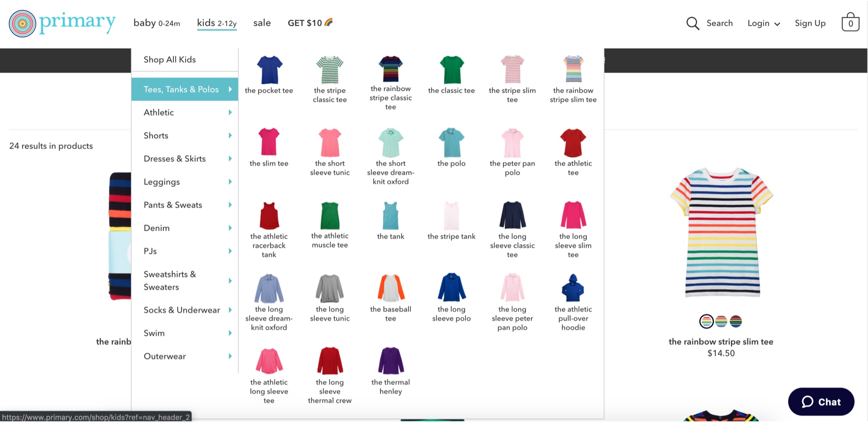
Task: Select the navy long sleeve classic tee image
Action: point(512,215)
